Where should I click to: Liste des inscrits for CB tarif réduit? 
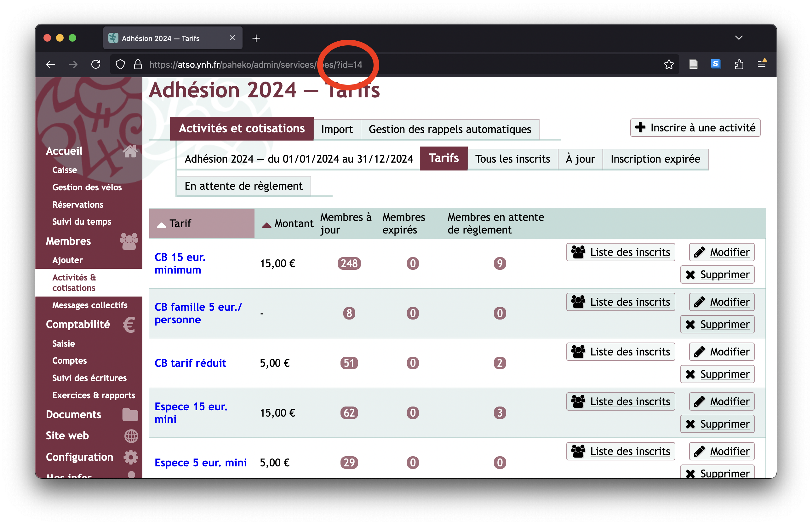point(620,352)
